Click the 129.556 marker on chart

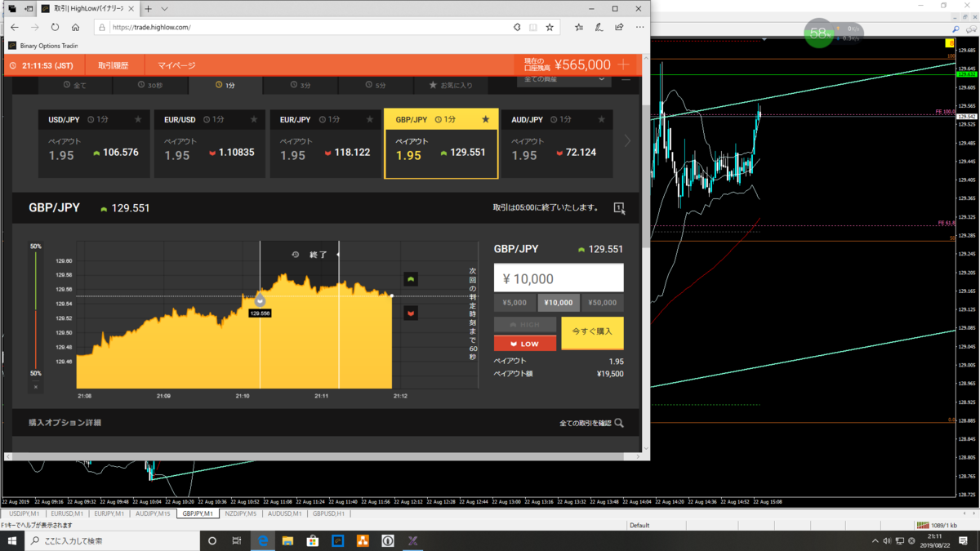(x=260, y=313)
